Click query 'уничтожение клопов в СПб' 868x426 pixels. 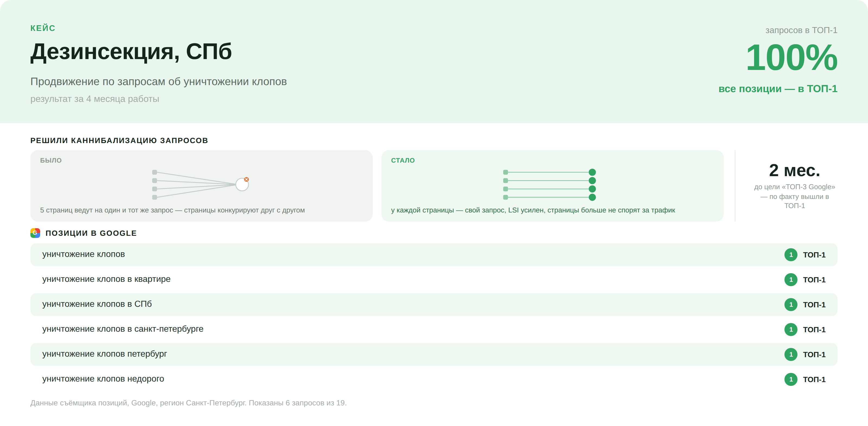97,304
